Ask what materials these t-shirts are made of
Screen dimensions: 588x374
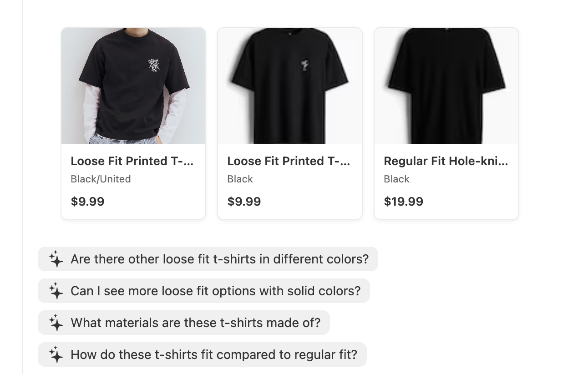[x=195, y=323]
